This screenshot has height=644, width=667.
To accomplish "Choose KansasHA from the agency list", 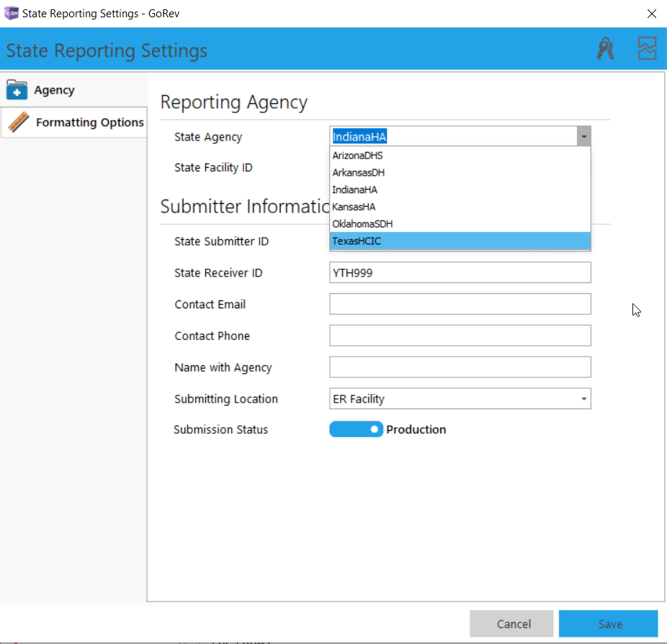I will pos(460,207).
